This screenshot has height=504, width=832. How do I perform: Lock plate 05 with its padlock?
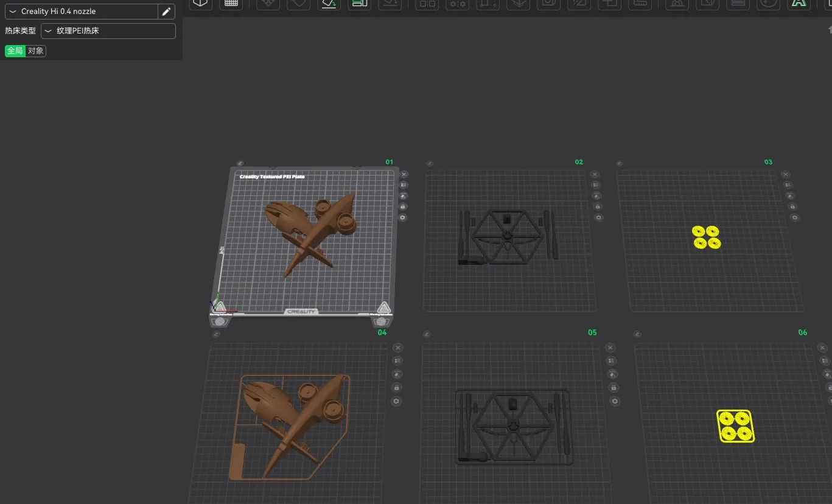click(614, 387)
